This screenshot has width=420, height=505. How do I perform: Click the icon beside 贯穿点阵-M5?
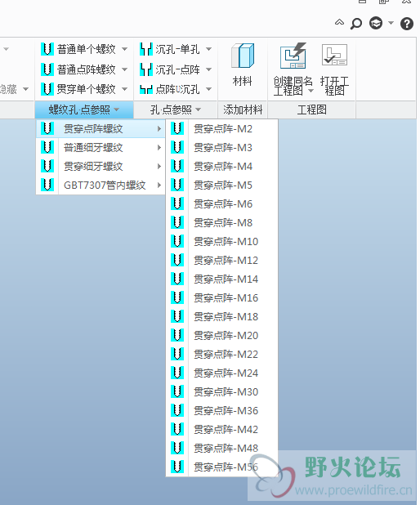tap(177, 185)
